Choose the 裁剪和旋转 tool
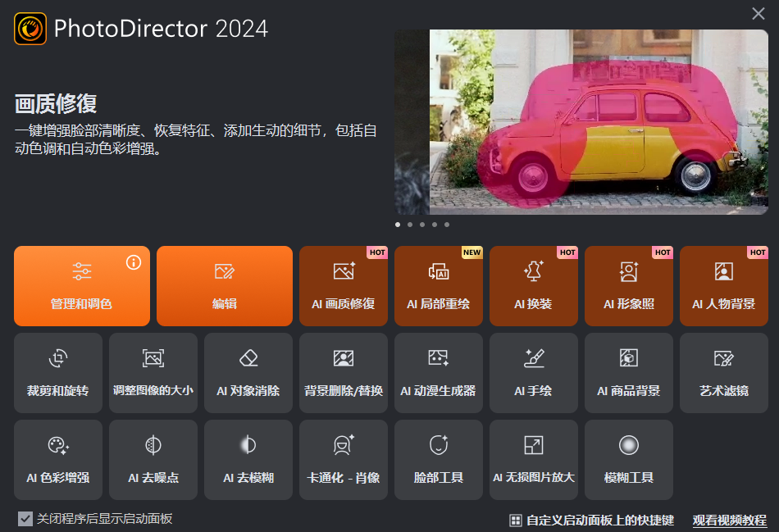779x532 pixels. point(57,373)
